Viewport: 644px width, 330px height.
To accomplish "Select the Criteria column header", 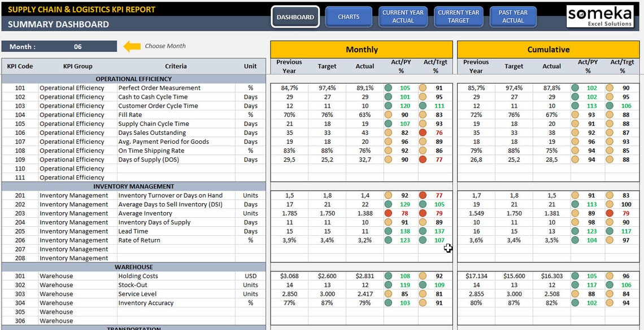I will pos(176,66).
